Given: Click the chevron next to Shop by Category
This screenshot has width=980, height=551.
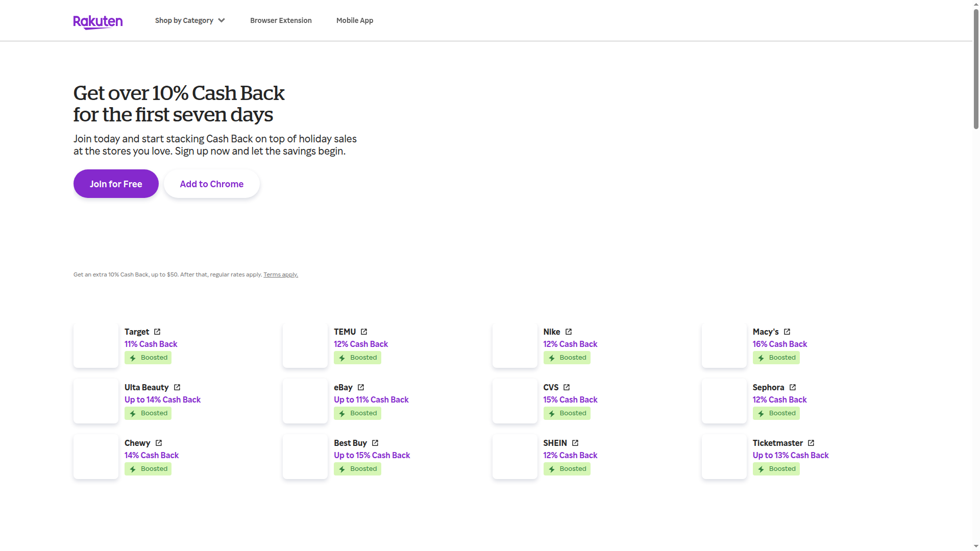Looking at the screenshot, I should coord(222,20).
